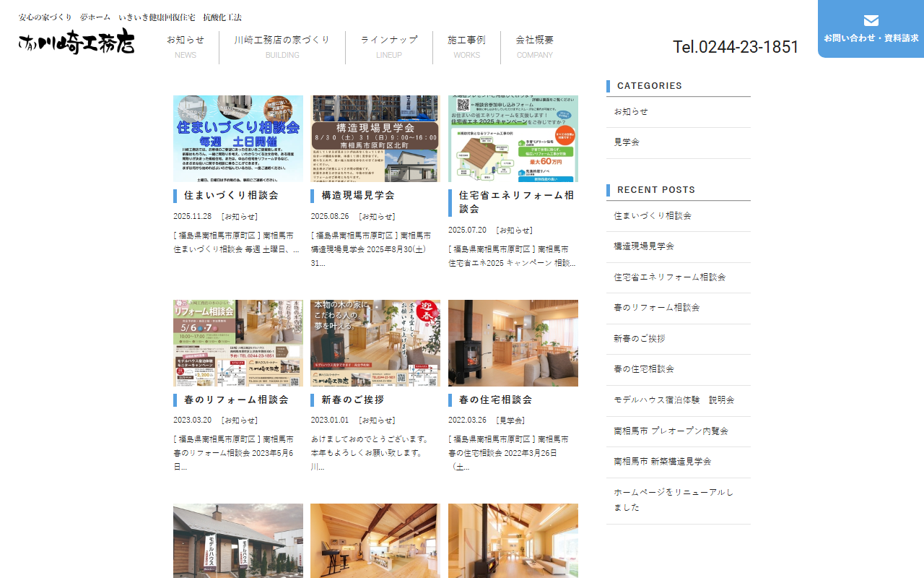Open the お問い合わせ・資料請求 contact button
924x578 pixels.
[871, 29]
